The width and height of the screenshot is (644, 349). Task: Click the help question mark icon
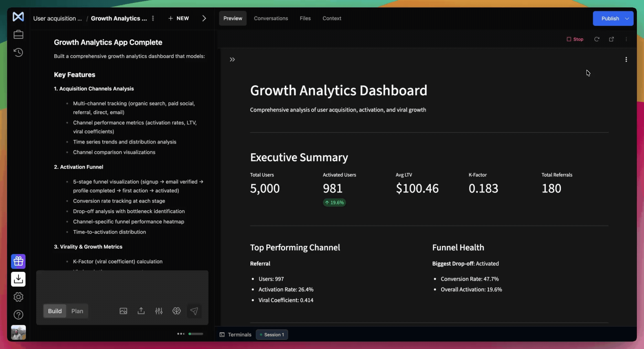click(18, 314)
